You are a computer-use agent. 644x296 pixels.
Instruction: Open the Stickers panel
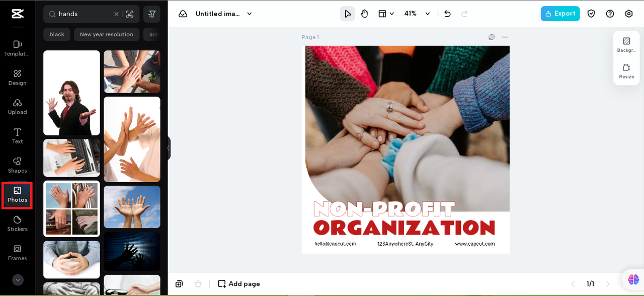pos(18,224)
